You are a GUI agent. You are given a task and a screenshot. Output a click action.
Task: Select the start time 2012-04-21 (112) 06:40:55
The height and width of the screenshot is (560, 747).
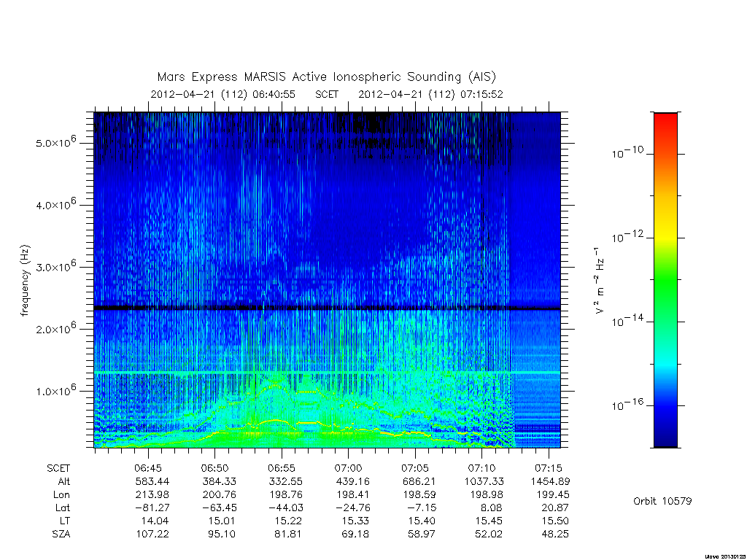tap(223, 94)
